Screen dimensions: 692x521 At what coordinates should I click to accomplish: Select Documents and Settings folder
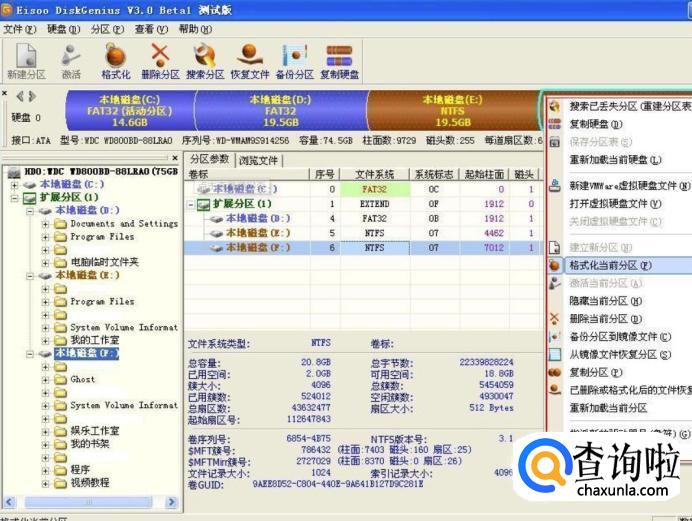click(x=124, y=224)
